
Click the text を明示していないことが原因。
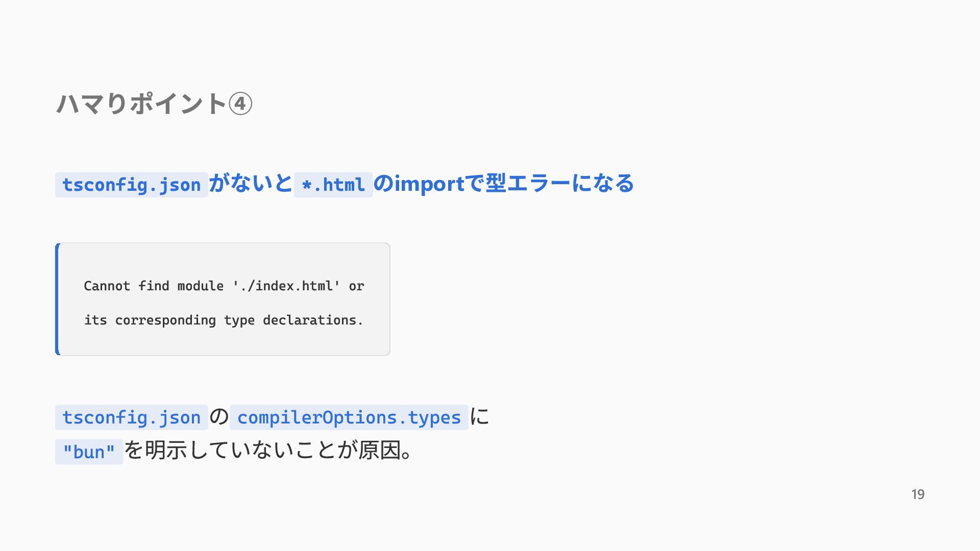pyautogui.click(x=268, y=451)
